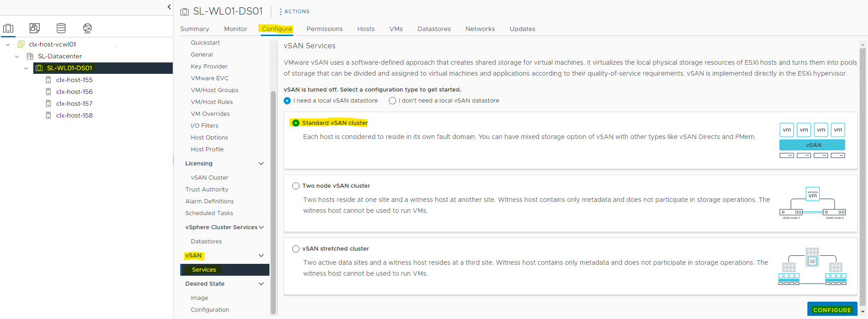Image resolution: width=868 pixels, height=319 pixels.
Task: Click the vSAN stretched cluster diagram
Action: click(812, 267)
